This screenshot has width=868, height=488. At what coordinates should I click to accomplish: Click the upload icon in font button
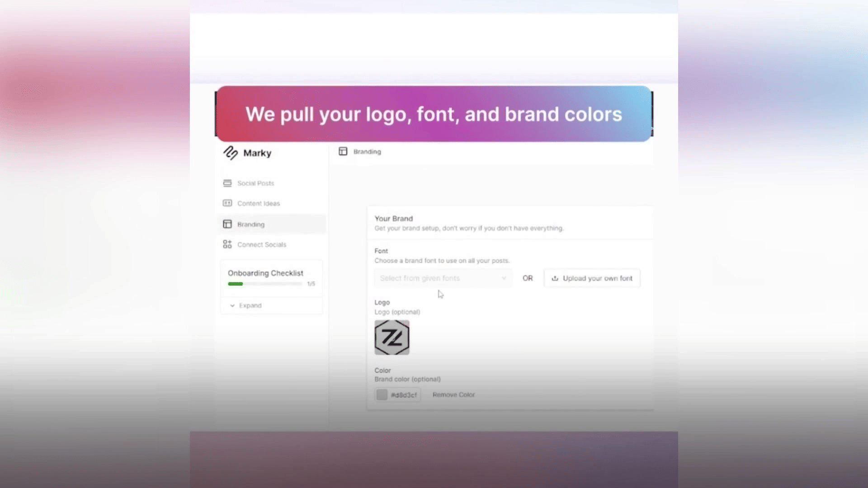coord(555,278)
